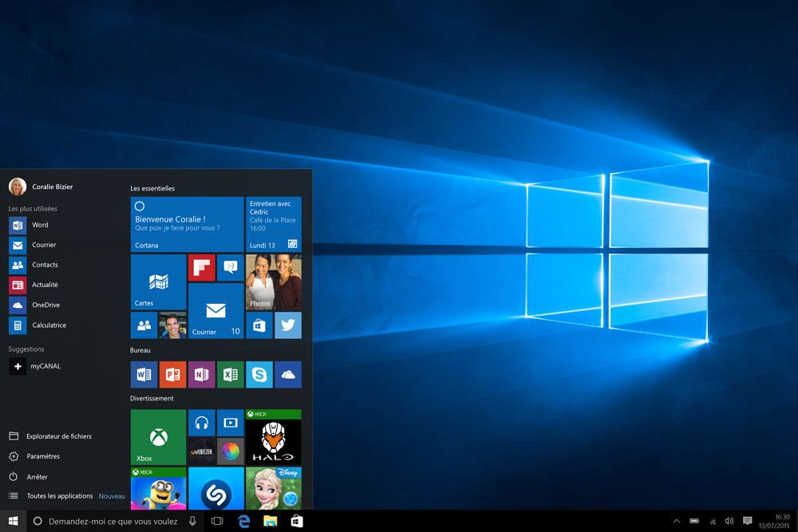The height and width of the screenshot is (532, 798).
Task: Open the Deezer tile
Action: pos(202,451)
